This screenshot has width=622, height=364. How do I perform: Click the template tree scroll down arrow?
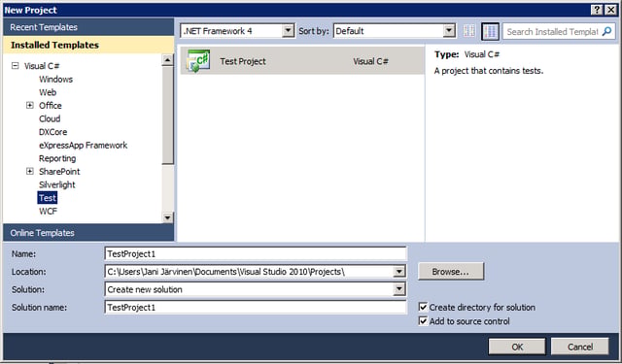167,217
